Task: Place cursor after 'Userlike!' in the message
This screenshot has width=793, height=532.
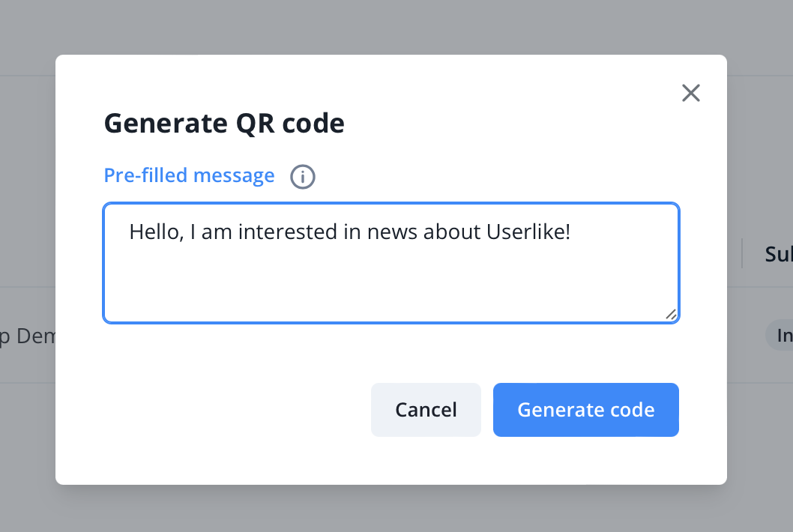Action: tap(572, 232)
